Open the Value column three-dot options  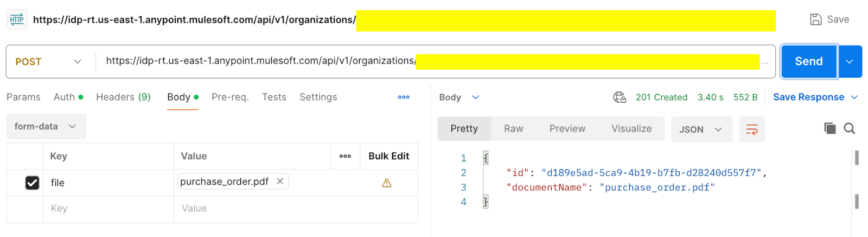pyautogui.click(x=345, y=156)
